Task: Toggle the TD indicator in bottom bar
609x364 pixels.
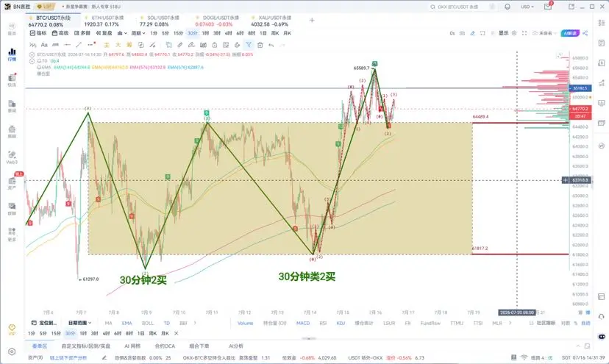Action: click(167, 324)
